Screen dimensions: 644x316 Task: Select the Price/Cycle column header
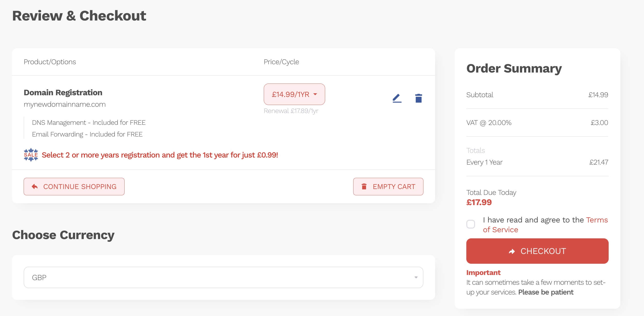pyautogui.click(x=281, y=62)
